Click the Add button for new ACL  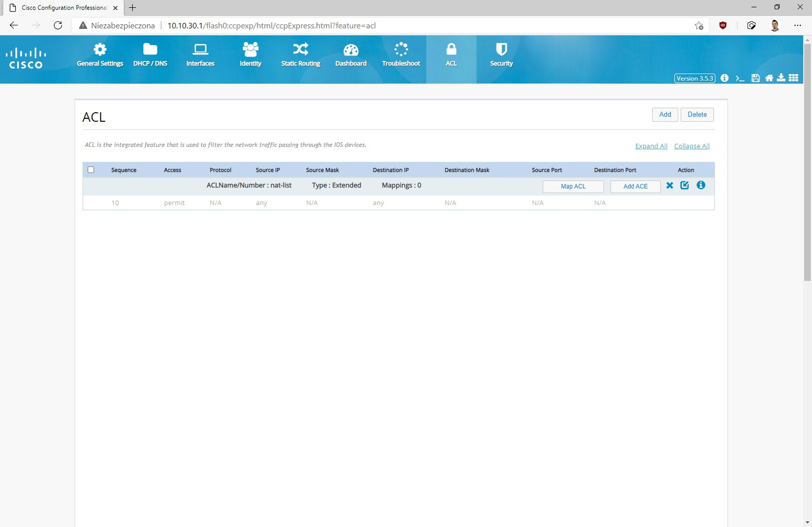click(x=665, y=115)
